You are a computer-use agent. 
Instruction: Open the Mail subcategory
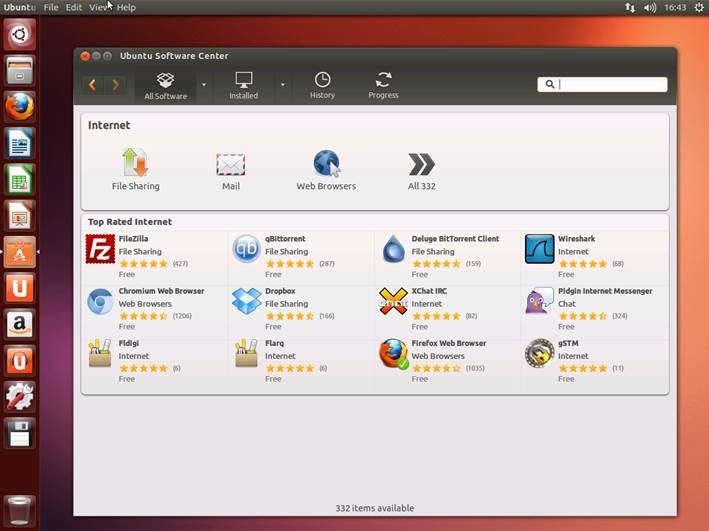(231, 171)
